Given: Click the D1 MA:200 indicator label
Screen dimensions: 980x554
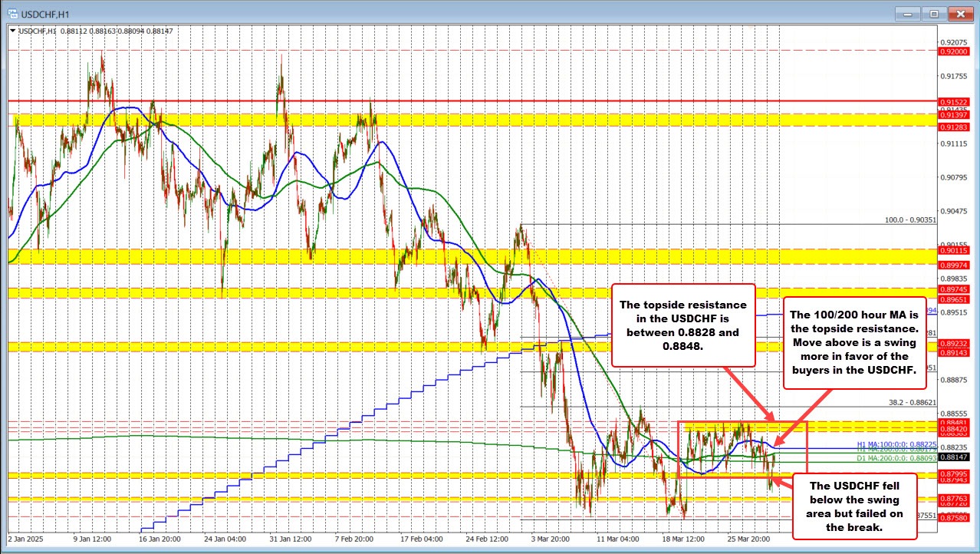Looking at the screenshot, I should 894,459.
